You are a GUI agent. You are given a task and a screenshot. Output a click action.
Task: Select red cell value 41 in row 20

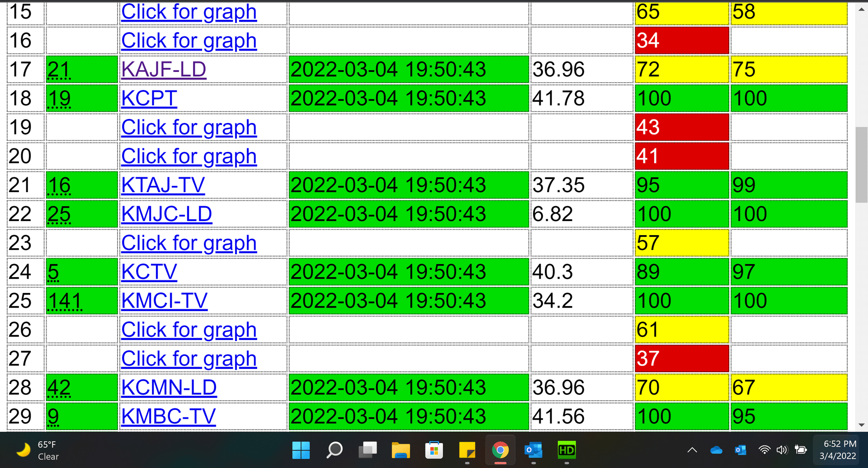(682, 156)
